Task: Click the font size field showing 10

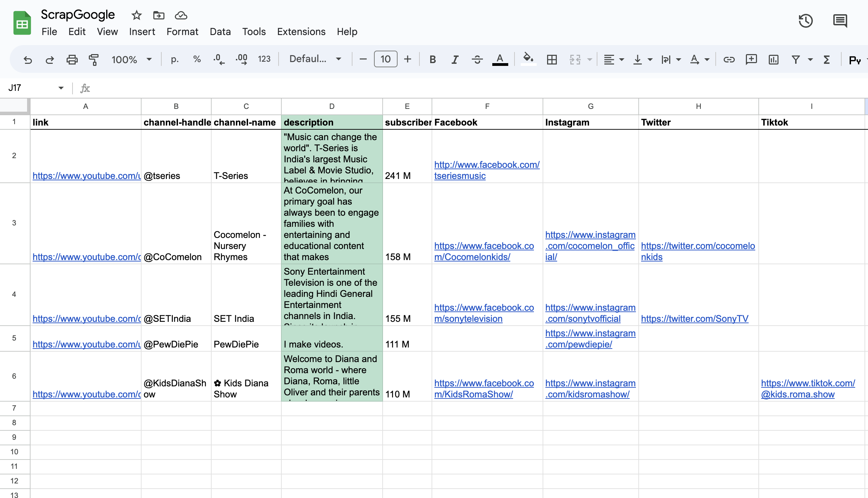Action: [x=385, y=59]
